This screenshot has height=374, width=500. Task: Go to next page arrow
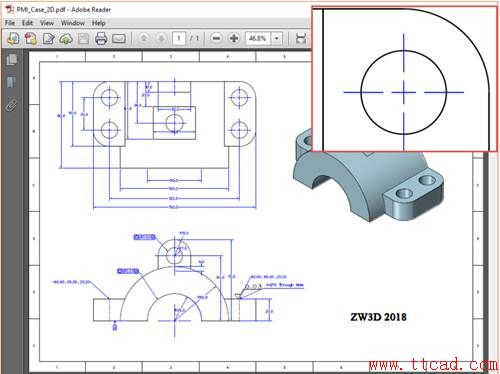pyautogui.click(x=161, y=38)
